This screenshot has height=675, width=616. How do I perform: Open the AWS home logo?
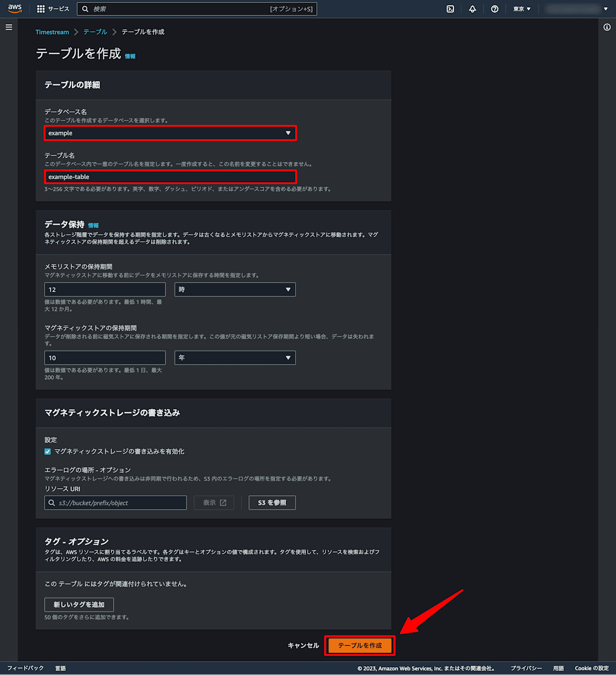click(x=15, y=9)
